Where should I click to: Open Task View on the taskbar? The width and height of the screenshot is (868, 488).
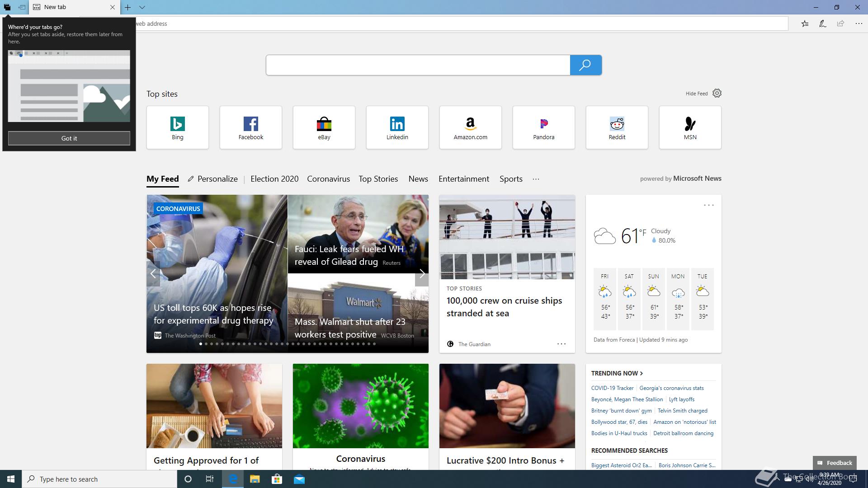point(210,479)
